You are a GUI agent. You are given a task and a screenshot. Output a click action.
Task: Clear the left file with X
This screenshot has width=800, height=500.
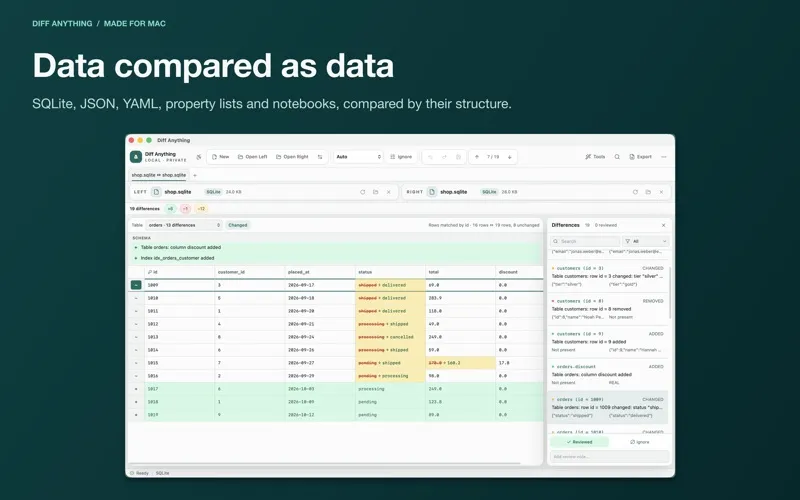click(x=389, y=192)
